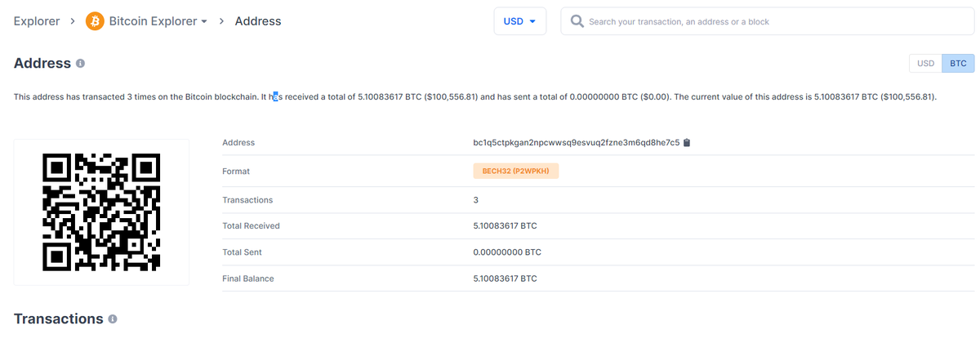The height and width of the screenshot is (343, 980).
Task: Click the magnifier search icon
Action: tap(577, 21)
